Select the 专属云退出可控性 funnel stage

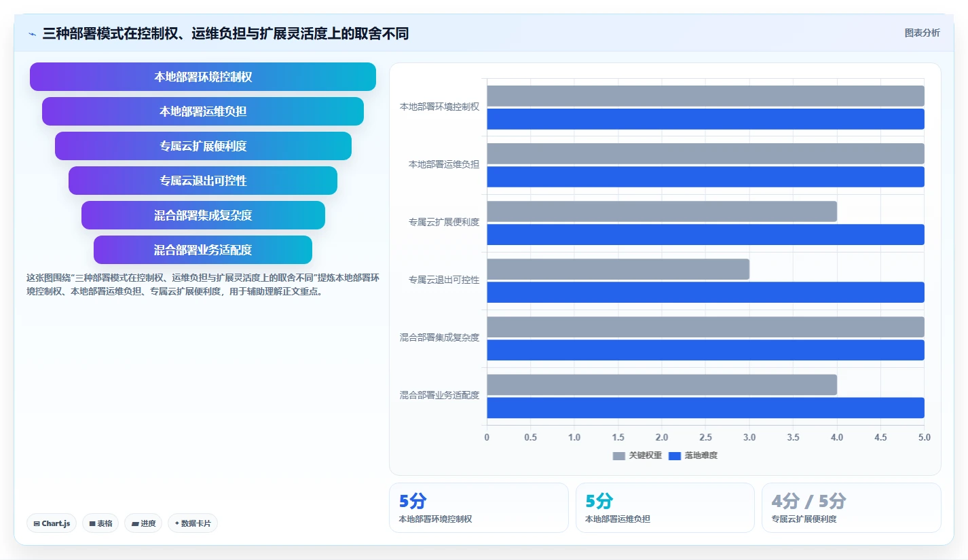point(203,181)
